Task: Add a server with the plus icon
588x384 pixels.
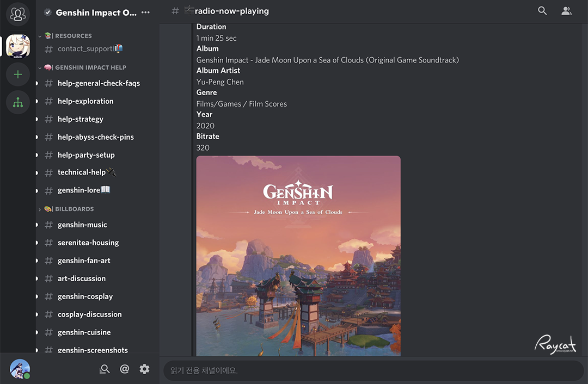Action: pyautogui.click(x=17, y=75)
